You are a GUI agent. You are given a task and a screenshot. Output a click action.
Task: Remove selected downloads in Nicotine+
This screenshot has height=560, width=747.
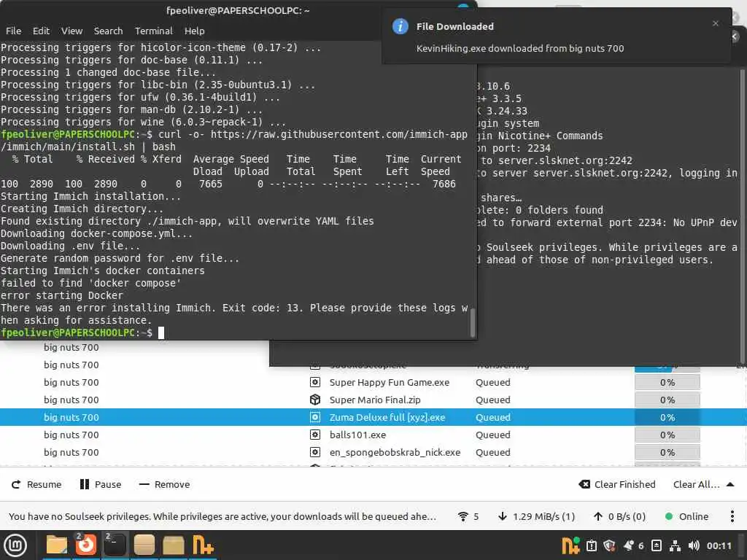164,484
